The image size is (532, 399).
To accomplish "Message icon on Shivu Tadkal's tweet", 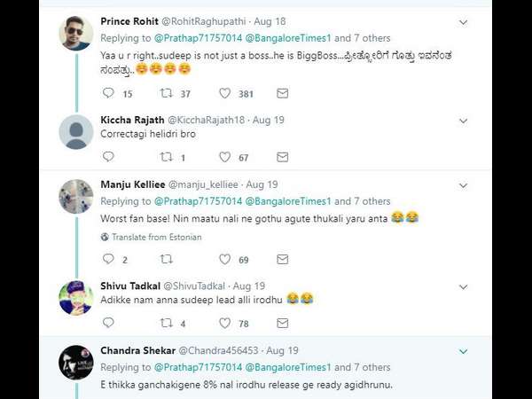I will click(282, 324).
